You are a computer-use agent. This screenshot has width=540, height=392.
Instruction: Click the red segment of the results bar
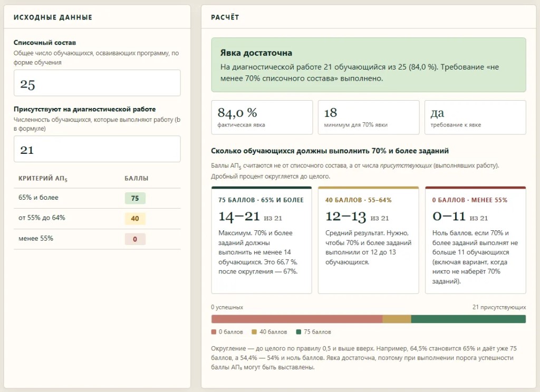(x=297, y=319)
